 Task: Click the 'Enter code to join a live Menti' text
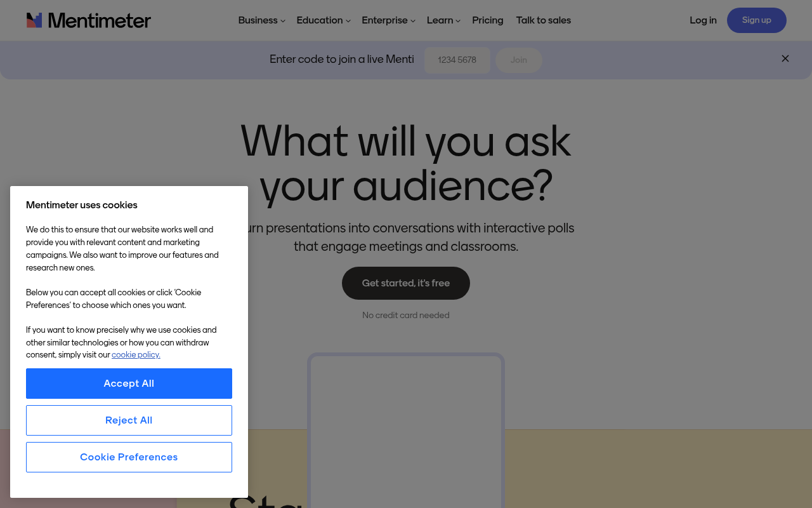click(x=342, y=60)
